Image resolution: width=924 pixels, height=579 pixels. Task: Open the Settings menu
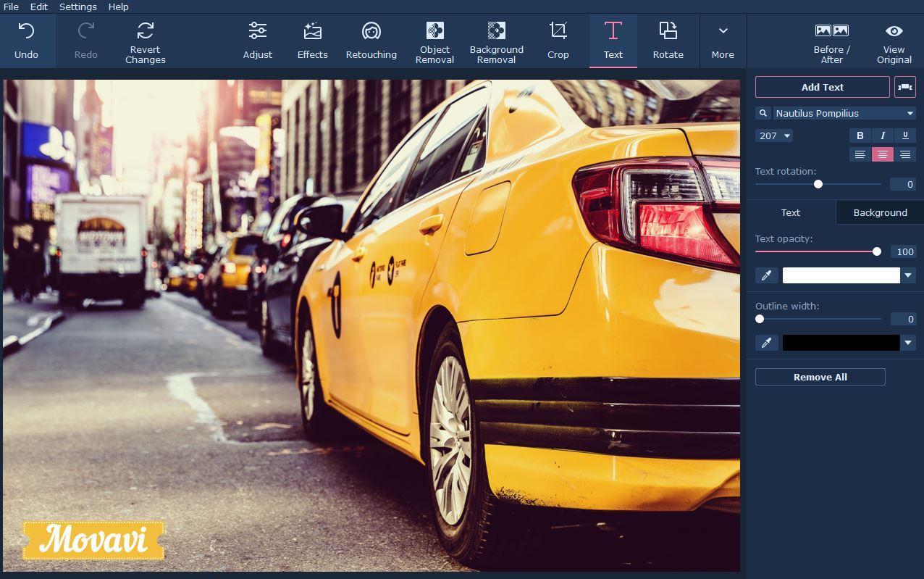pyautogui.click(x=77, y=7)
